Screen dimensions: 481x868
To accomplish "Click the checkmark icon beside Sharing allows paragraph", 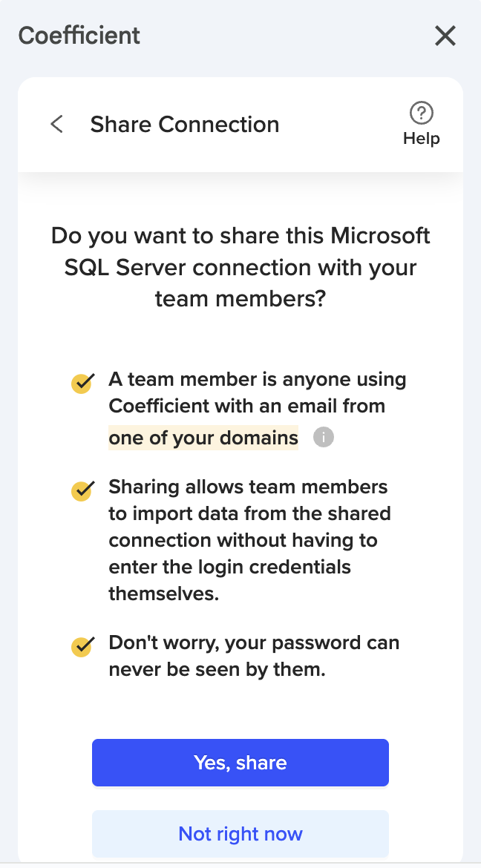I will tap(82, 490).
